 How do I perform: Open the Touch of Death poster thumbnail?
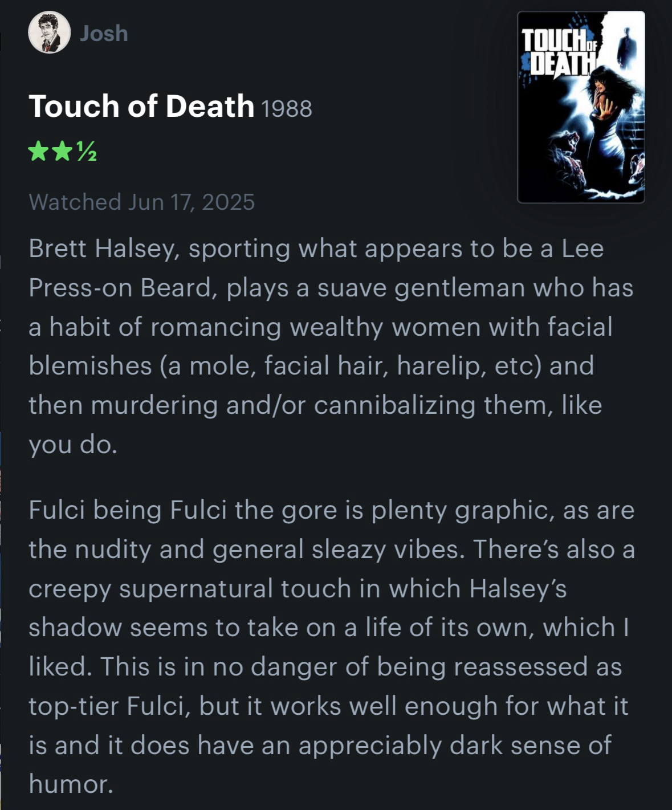pyautogui.click(x=581, y=107)
